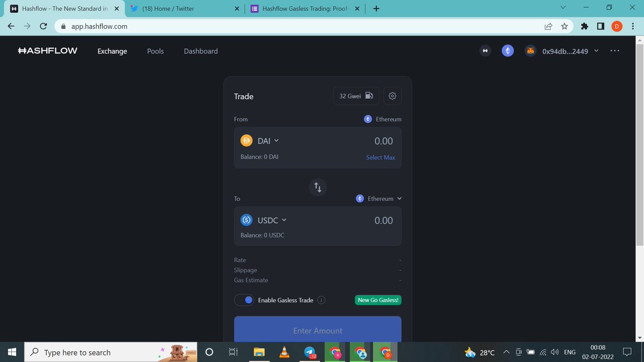Click the Wi-Fi network tray icon
Viewport: 644px width, 362px height.
(543, 352)
